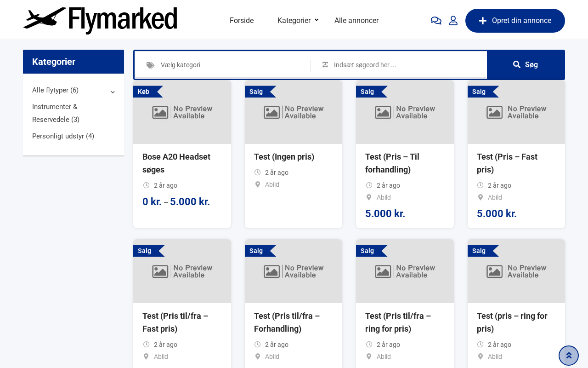This screenshot has width=588, height=368.
Task: Click the magnifier icon on Søg button
Action: tap(517, 65)
